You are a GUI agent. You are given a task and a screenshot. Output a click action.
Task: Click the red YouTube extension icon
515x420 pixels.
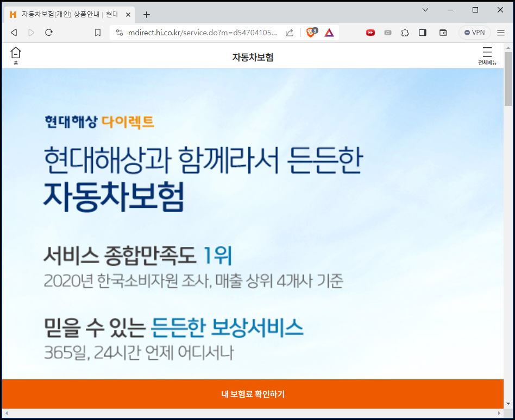click(370, 33)
